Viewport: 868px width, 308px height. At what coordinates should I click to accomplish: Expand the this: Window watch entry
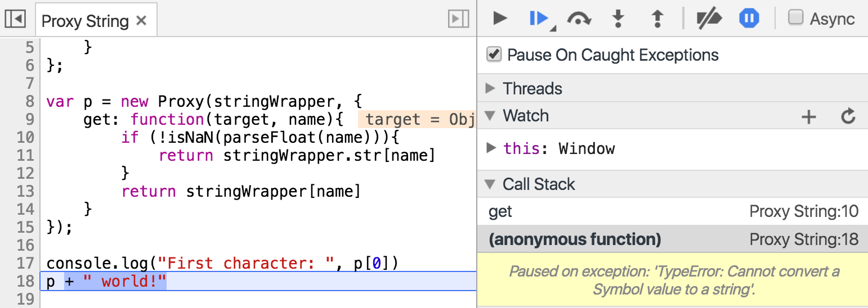(x=491, y=148)
